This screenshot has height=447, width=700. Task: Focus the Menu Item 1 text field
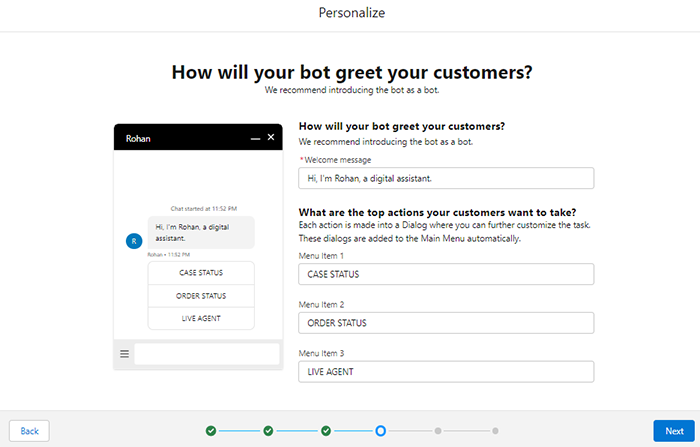click(446, 274)
